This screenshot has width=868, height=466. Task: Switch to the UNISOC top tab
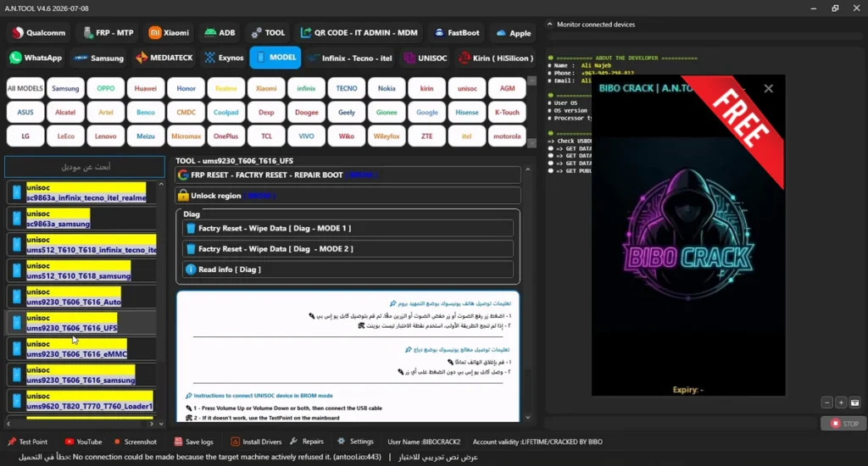click(426, 58)
